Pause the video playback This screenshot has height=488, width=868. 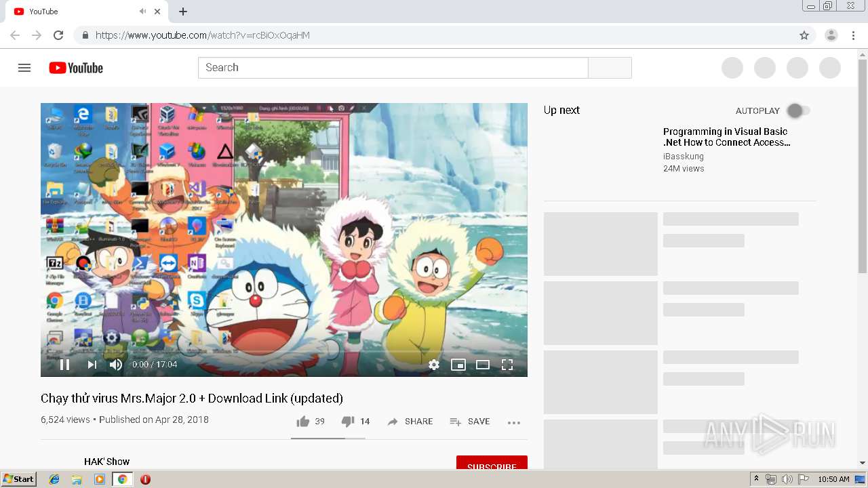click(x=65, y=365)
